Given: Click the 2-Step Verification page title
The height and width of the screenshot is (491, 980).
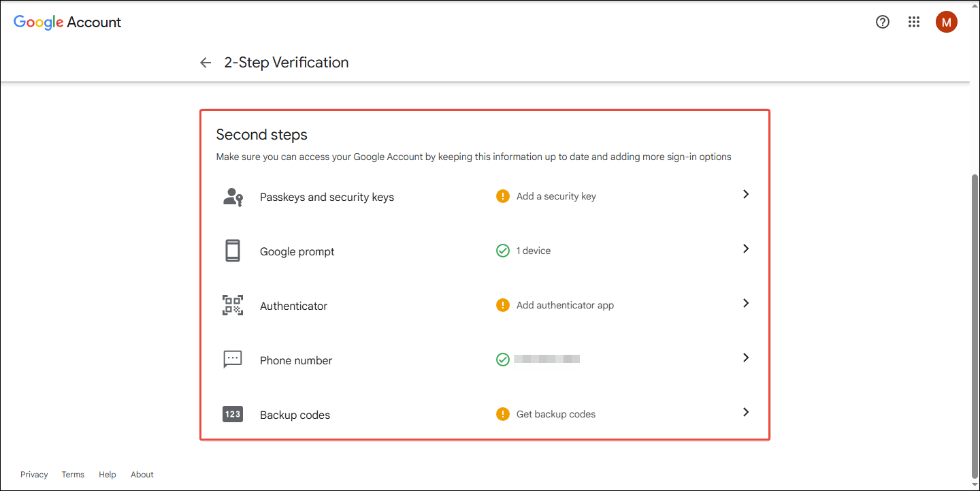Looking at the screenshot, I should click(287, 63).
